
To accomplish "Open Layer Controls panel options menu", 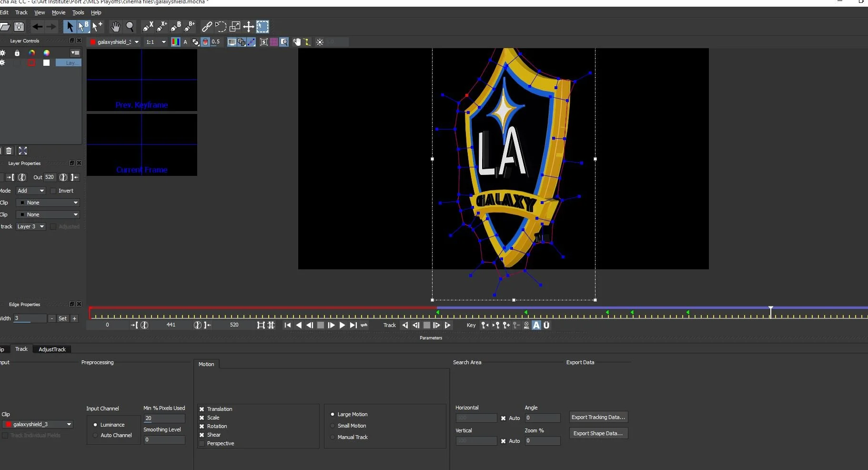I will pyautogui.click(x=75, y=53).
